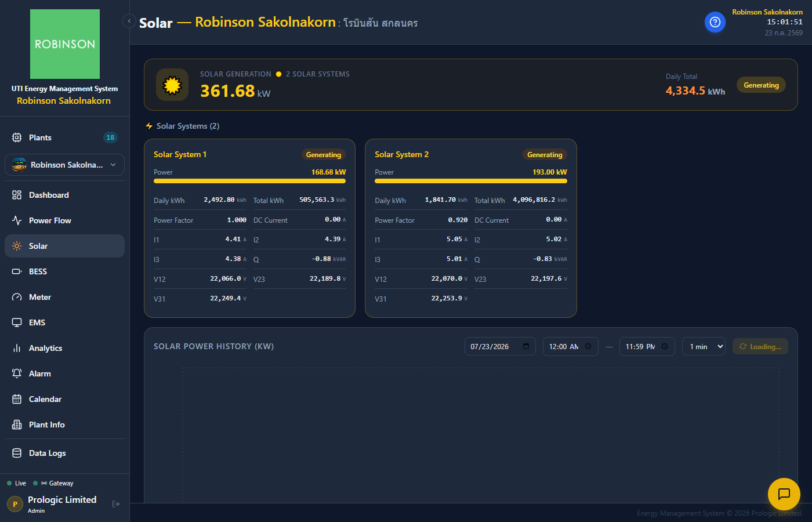Open Analytics from the sidebar
Screen dimensions: 812x522
point(65,348)
